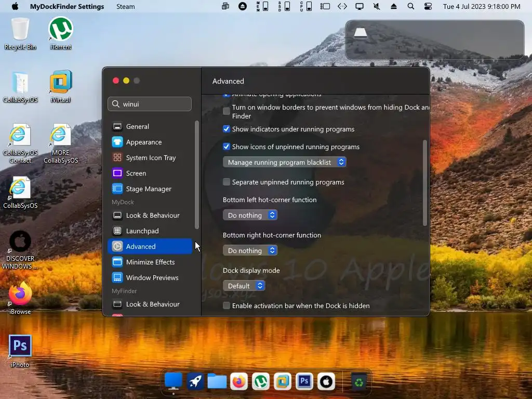Viewport: 532px width, 399px height.
Task: Open Manage running program blacklist dropdown
Action: coord(285,162)
